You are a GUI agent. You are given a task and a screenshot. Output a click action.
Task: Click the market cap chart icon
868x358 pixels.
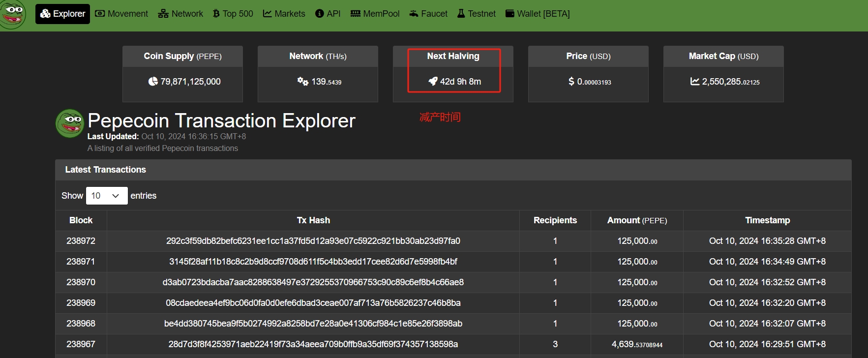click(x=695, y=82)
